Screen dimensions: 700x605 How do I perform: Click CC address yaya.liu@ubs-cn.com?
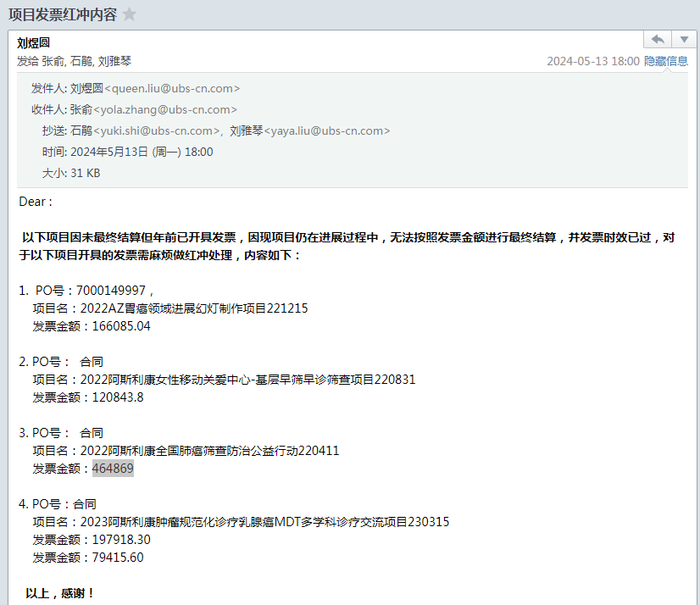(x=327, y=130)
